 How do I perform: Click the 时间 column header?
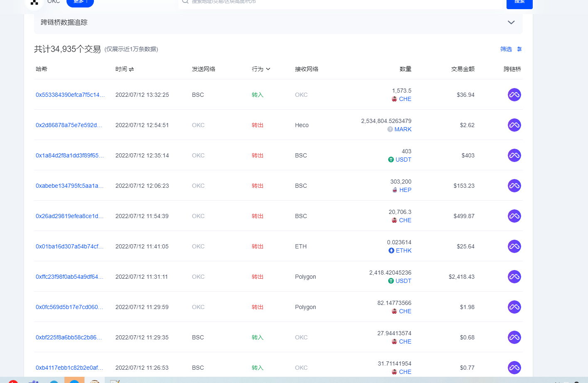pos(121,69)
